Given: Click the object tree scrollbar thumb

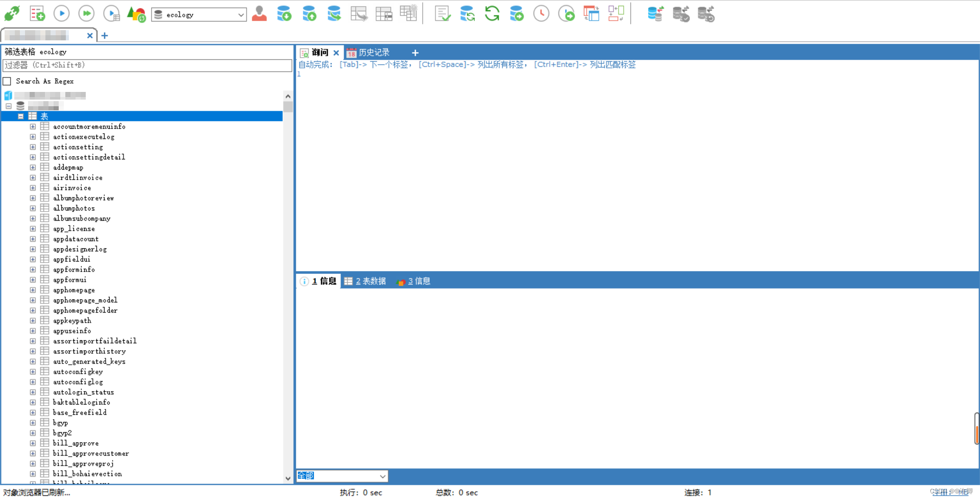Looking at the screenshot, I should [x=288, y=107].
